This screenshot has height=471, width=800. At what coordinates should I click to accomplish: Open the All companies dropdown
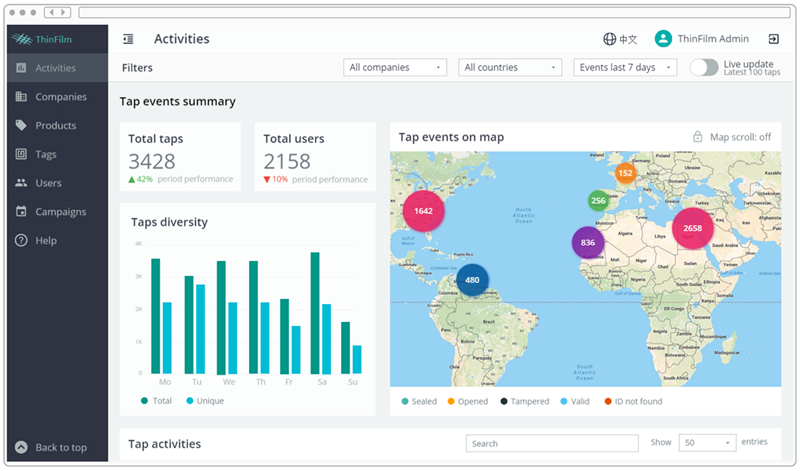pos(394,67)
